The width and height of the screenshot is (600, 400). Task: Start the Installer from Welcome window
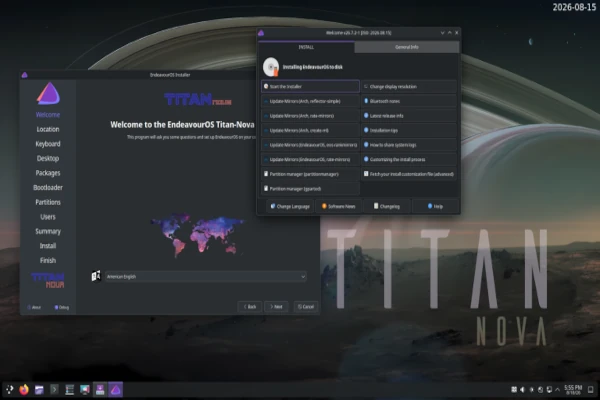310,87
